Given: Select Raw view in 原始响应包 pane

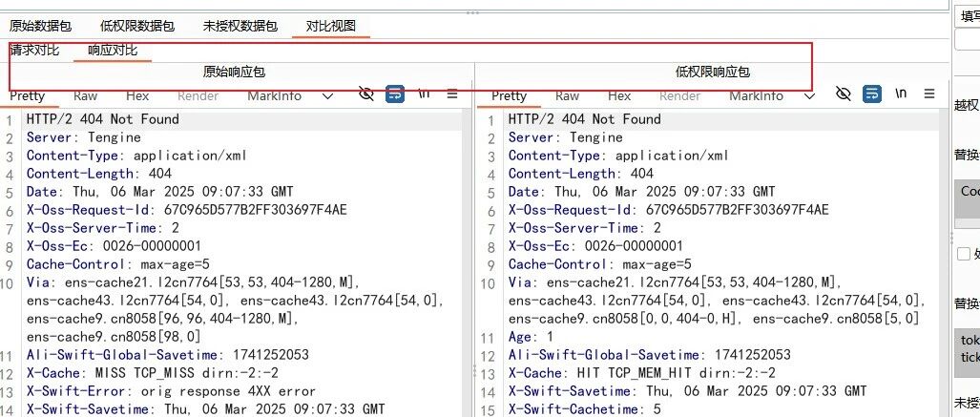Looking at the screenshot, I should coord(85,95).
